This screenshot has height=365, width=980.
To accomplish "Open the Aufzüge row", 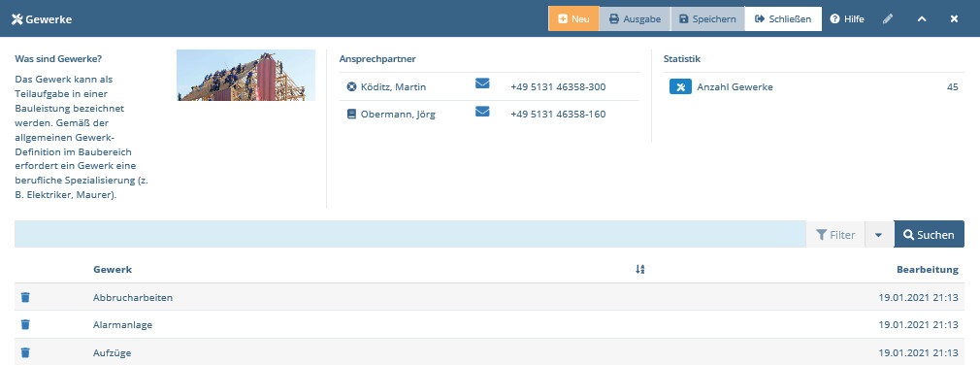I will [x=489, y=351].
